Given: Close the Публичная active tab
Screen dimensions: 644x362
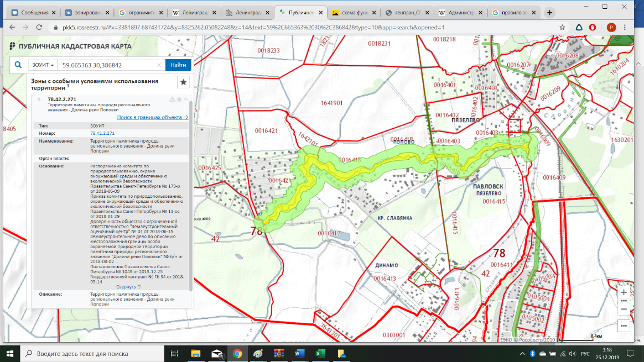Looking at the screenshot, I should click(x=320, y=13).
